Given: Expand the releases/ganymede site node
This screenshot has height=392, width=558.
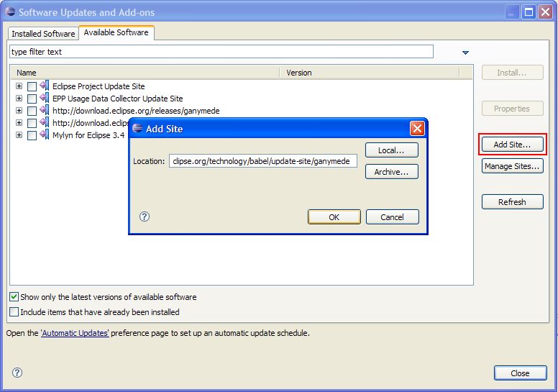Looking at the screenshot, I should coord(19,110).
